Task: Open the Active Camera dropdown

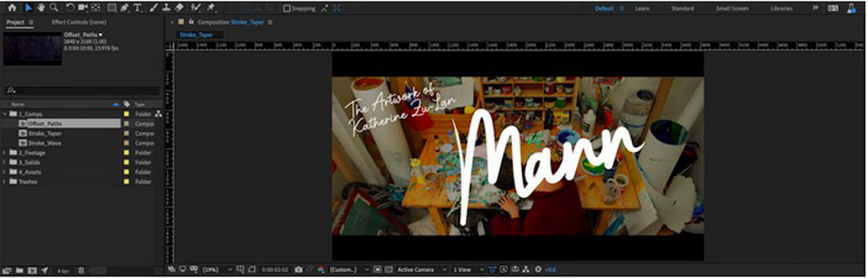Action: click(x=422, y=269)
